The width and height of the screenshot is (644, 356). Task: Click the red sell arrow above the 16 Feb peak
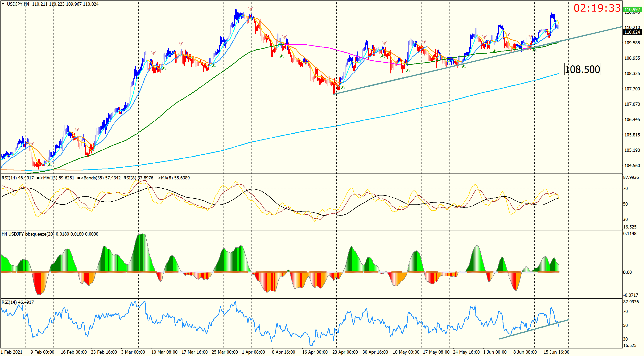click(77, 130)
